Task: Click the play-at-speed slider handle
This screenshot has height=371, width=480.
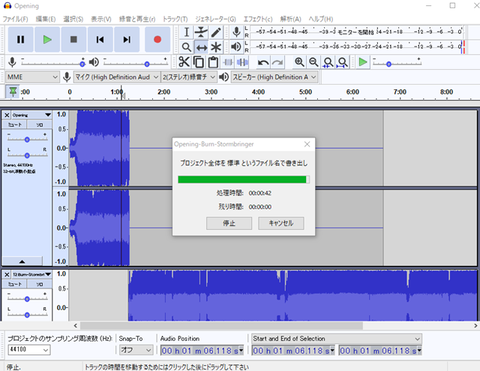Action: tap(388, 64)
